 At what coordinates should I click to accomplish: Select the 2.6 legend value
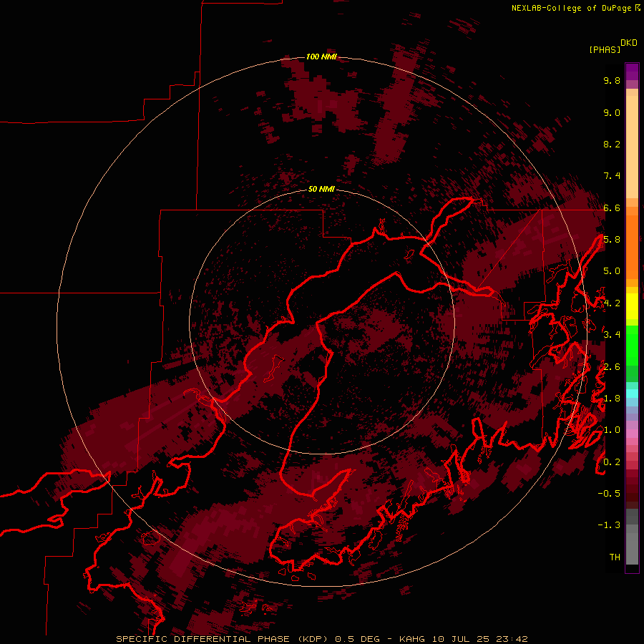(x=612, y=367)
